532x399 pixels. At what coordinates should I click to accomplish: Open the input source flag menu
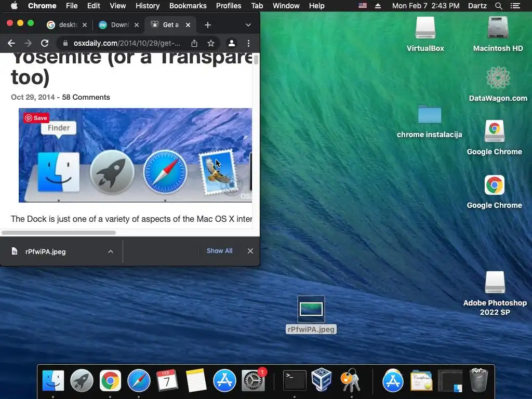pyautogui.click(x=362, y=6)
